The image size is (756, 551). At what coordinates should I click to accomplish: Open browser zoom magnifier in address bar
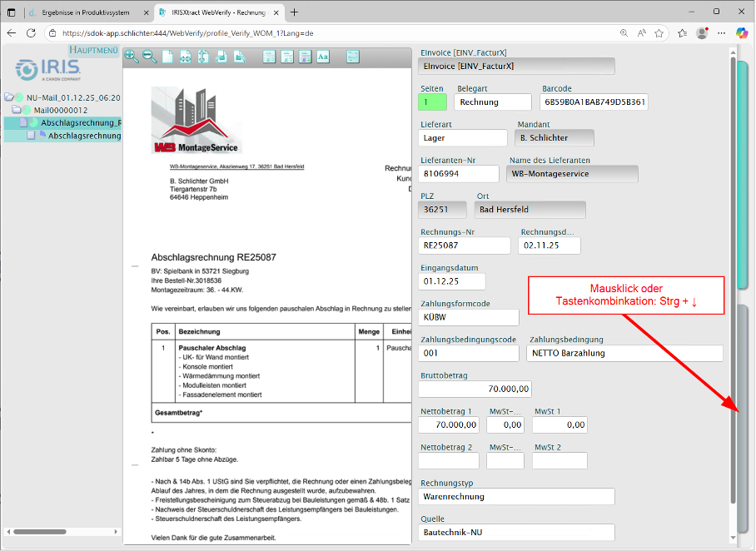click(x=624, y=32)
